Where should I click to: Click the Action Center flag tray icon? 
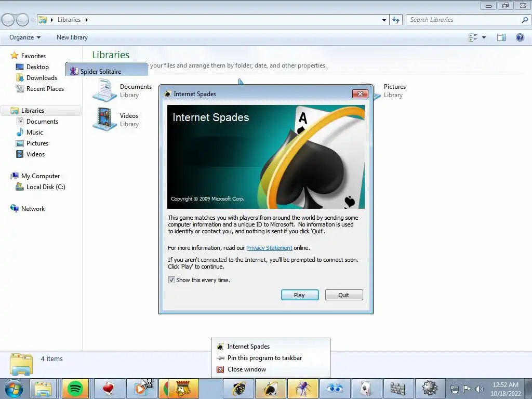point(467,389)
